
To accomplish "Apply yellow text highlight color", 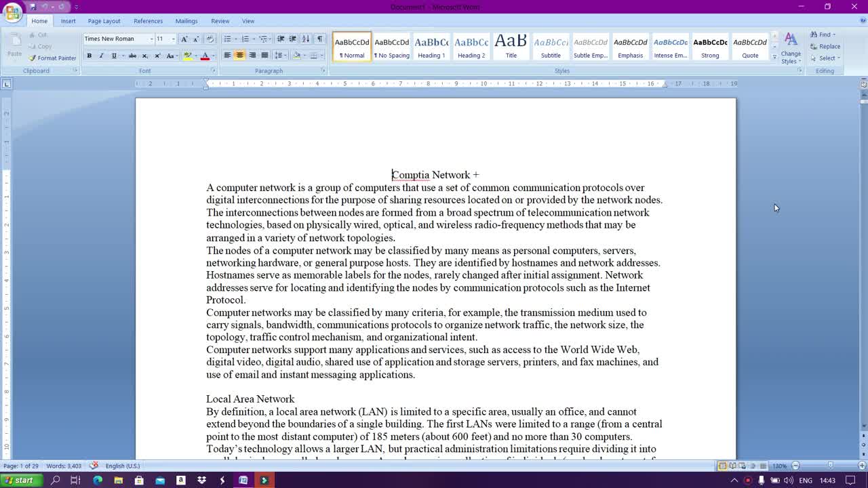I will coord(187,56).
